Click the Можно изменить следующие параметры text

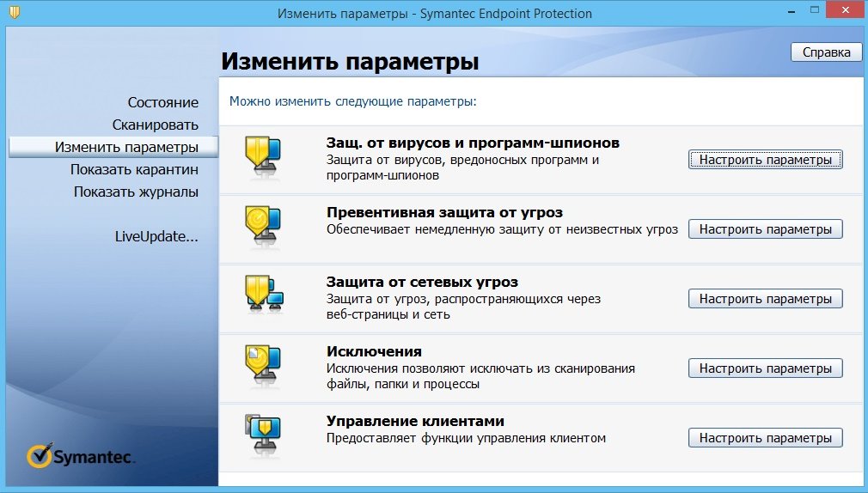pyautogui.click(x=352, y=101)
